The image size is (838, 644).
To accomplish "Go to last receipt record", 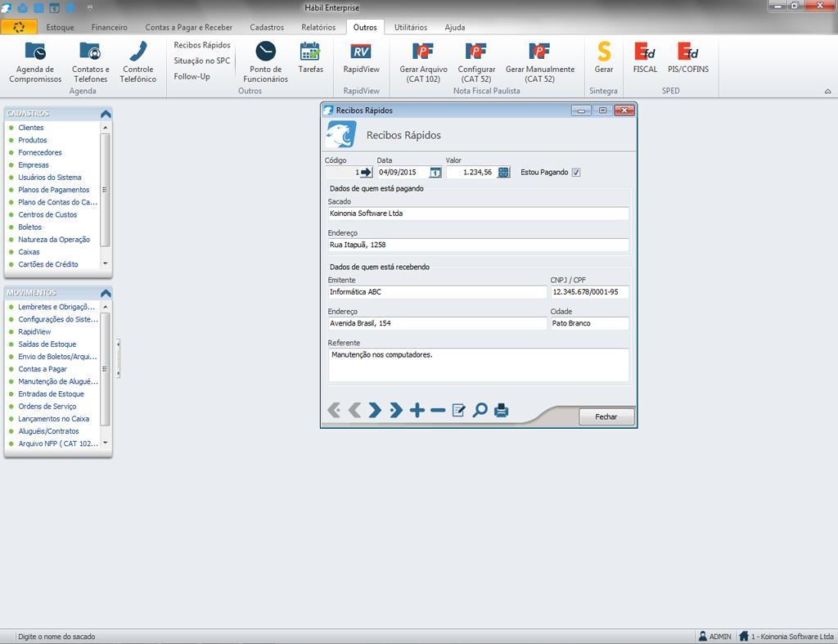I will tap(396, 411).
